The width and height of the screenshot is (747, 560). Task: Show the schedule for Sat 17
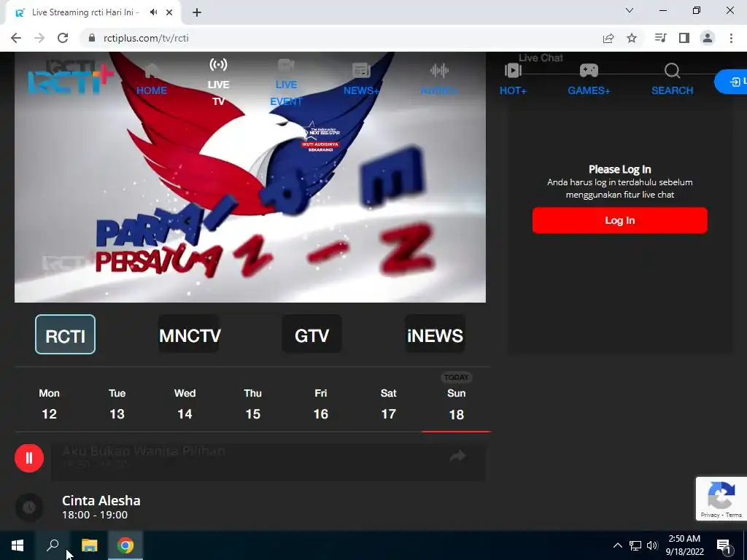click(x=388, y=404)
